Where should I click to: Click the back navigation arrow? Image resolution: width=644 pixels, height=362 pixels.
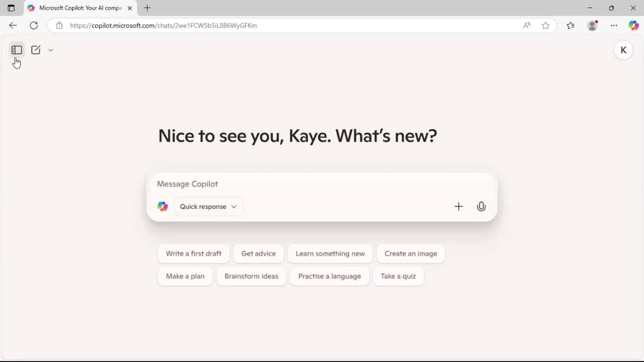tap(13, 25)
